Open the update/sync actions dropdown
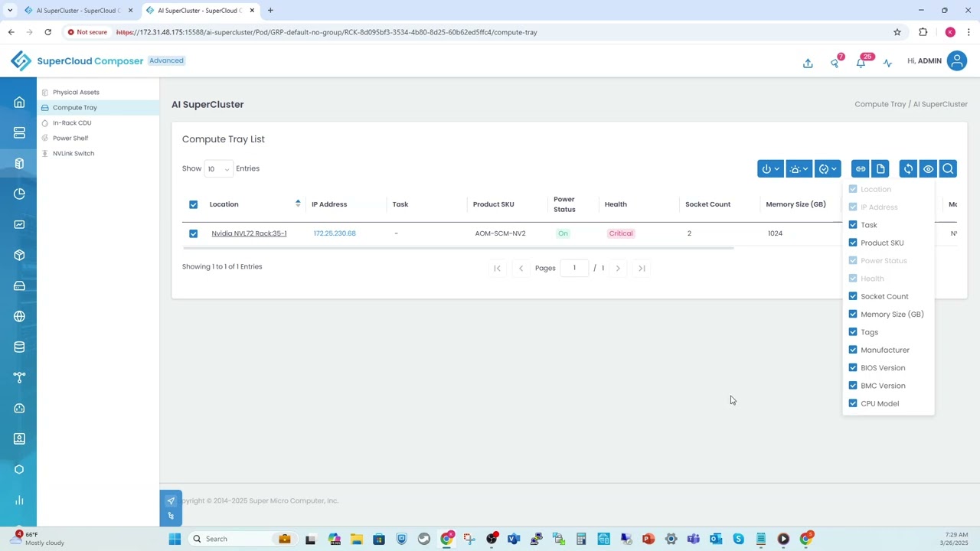 coord(828,169)
